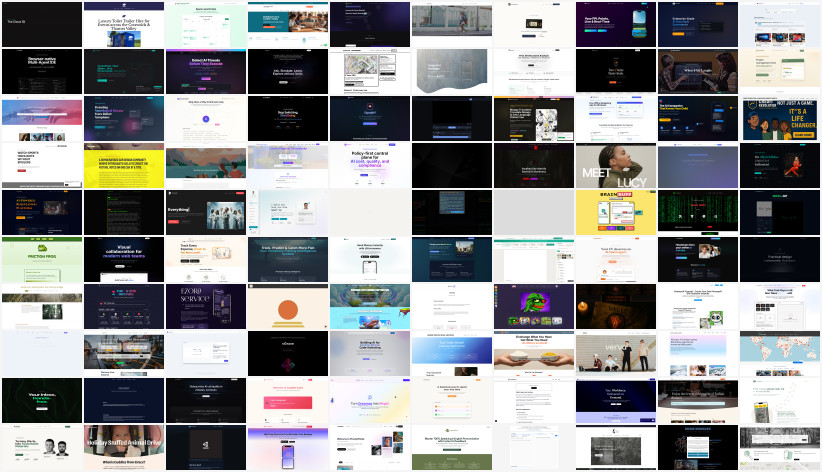Select pink-blue gradient hands search thumbnail
The height and width of the screenshot is (472, 822).
[42, 119]
